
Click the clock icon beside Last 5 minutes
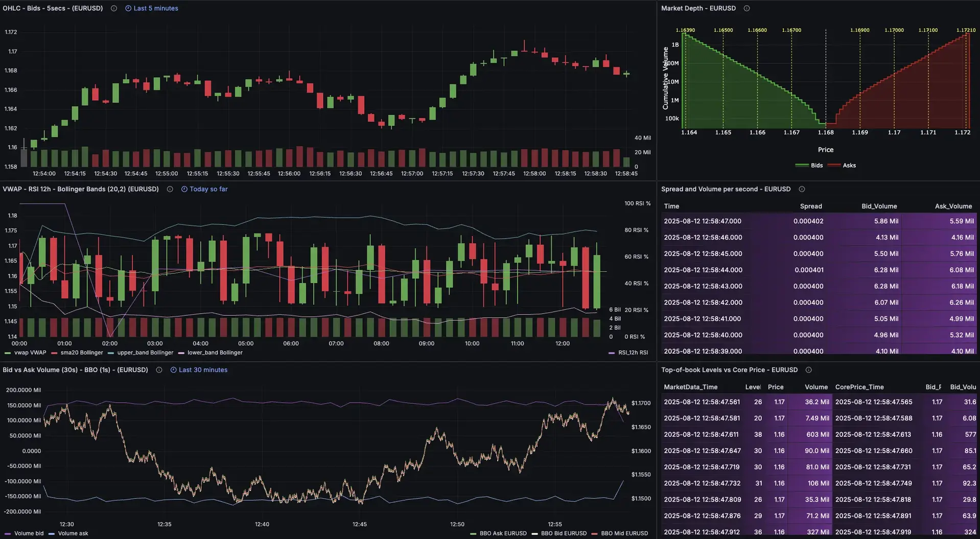coord(127,8)
